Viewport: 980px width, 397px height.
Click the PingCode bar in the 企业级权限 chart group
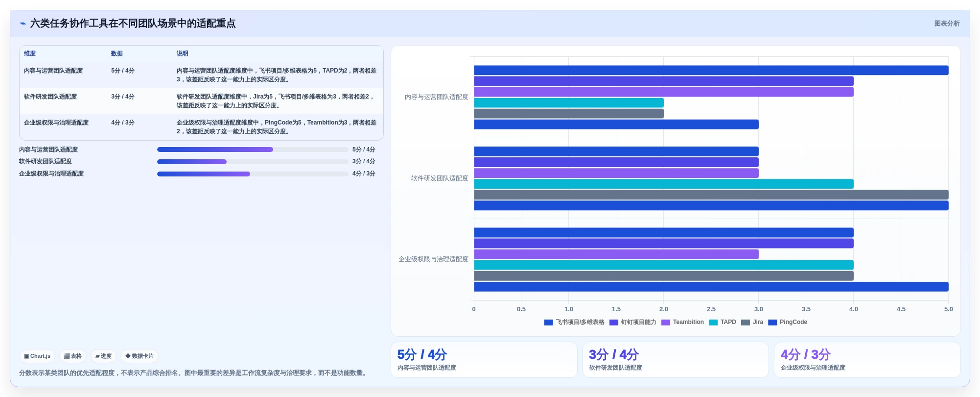[711, 286]
